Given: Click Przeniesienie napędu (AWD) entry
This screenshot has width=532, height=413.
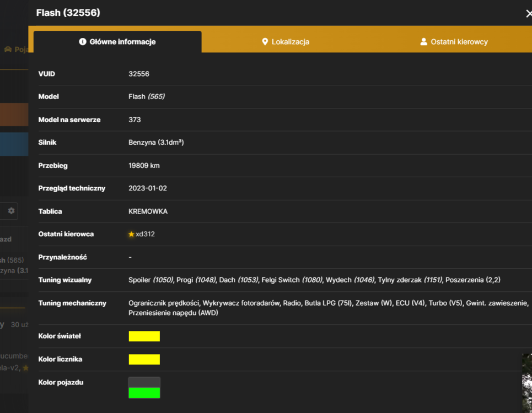Looking at the screenshot, I should [x=173, y=313].
